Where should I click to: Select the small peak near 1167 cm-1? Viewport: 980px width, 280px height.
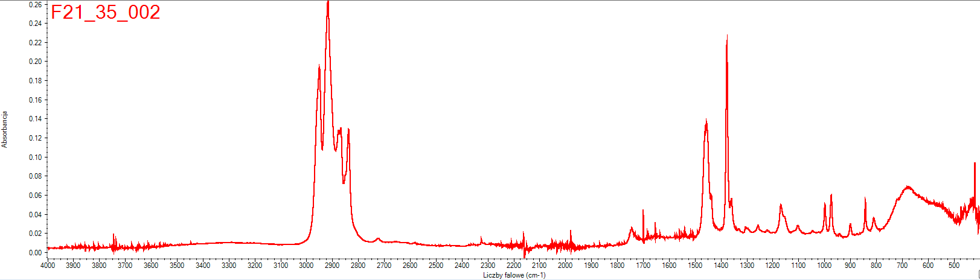click(781, 205)
